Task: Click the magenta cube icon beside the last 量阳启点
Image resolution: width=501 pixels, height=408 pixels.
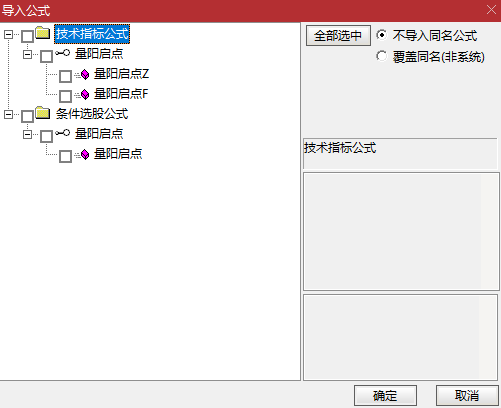Action: (85, 154)
